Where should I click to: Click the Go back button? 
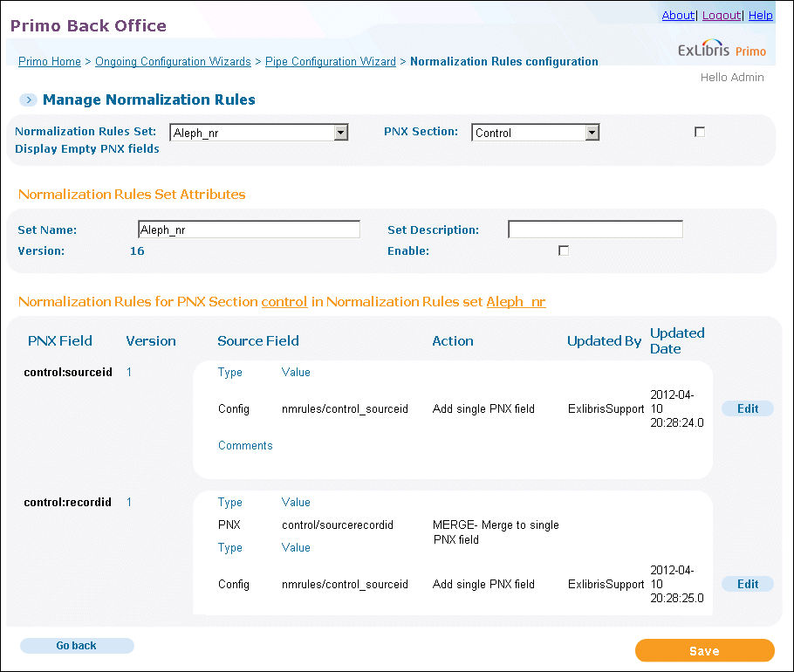77,646
